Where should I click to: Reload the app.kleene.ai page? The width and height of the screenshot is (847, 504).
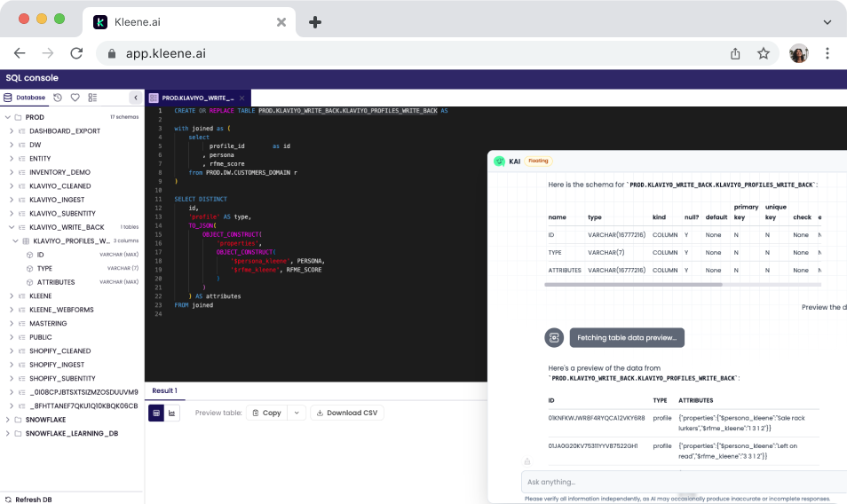76,53
